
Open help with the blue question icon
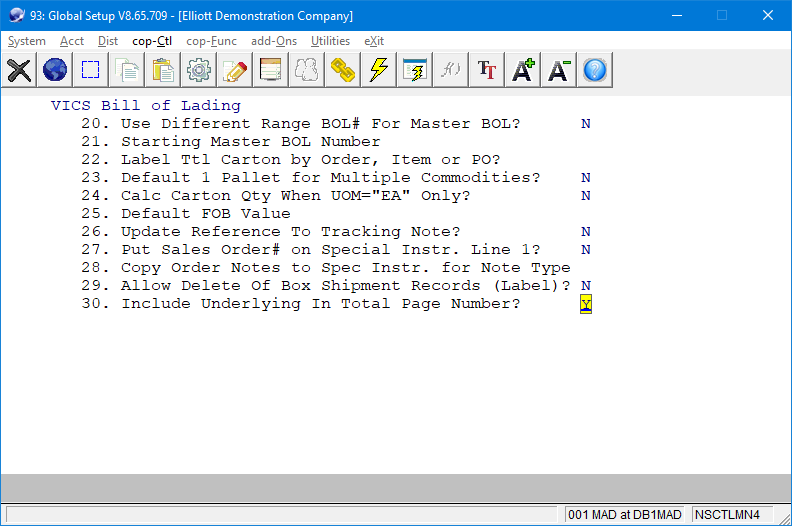coord(595,70)
